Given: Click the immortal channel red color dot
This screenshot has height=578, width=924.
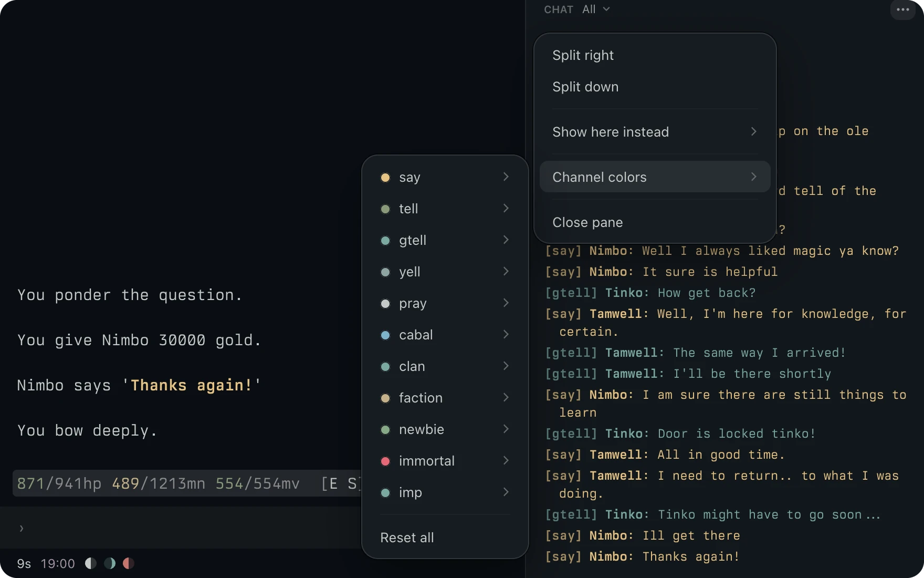Looking at the screenshot, I should pyautogui.click(x=385, y=461).
